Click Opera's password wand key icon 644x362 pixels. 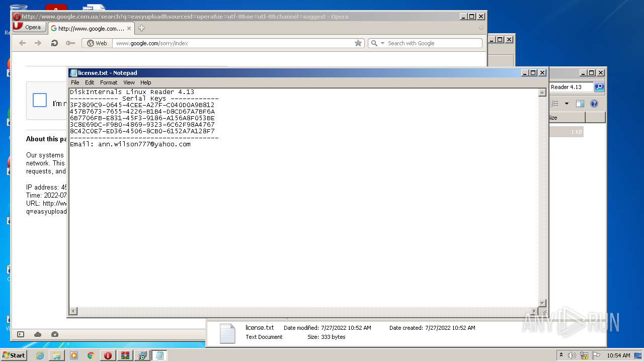point(70,43)
